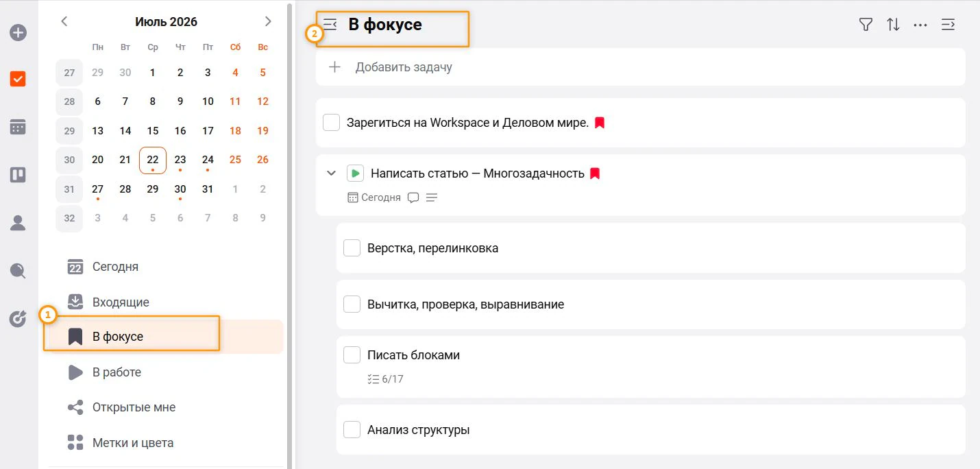Open the calendar icon in left rail
Screen dimensions: 980x469
click(x=18, y=127)
